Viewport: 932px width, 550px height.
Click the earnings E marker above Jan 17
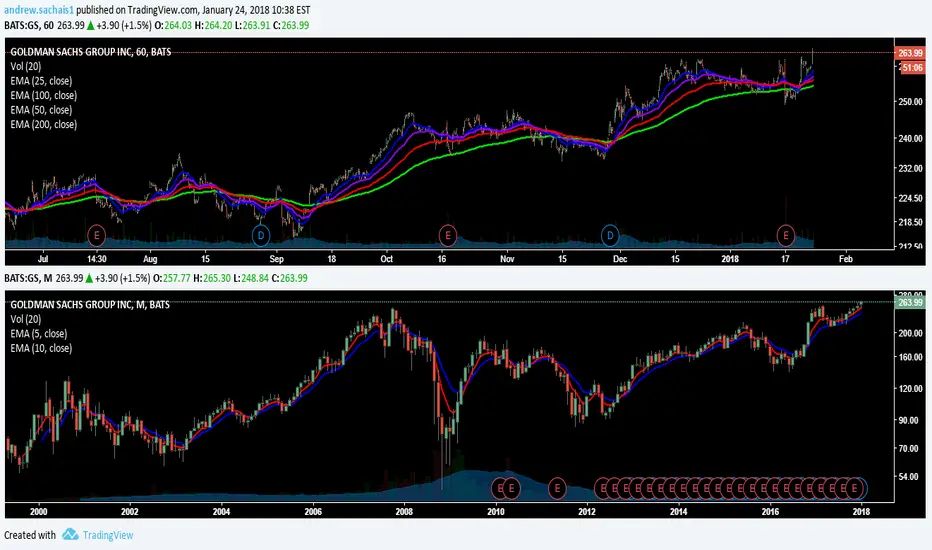(786, 235)
